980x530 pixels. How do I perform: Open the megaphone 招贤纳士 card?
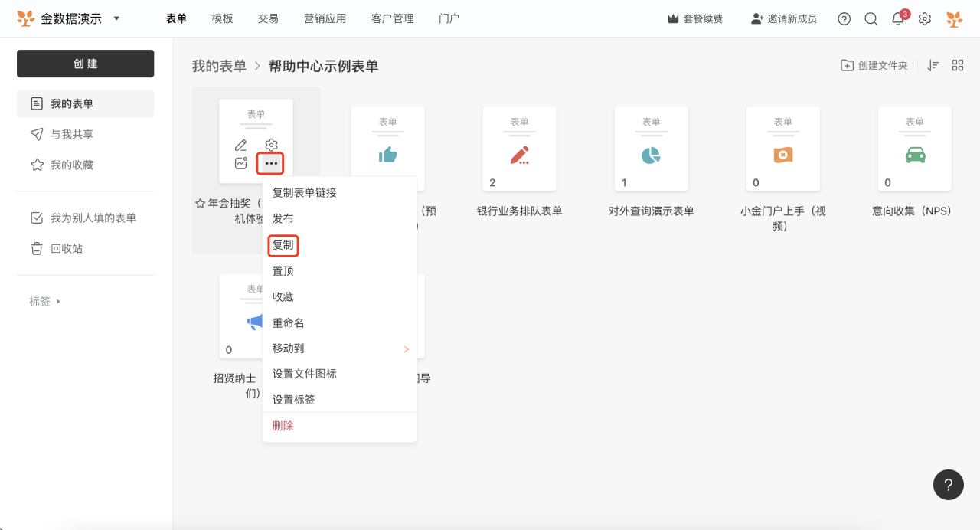[x=240, y=316]
